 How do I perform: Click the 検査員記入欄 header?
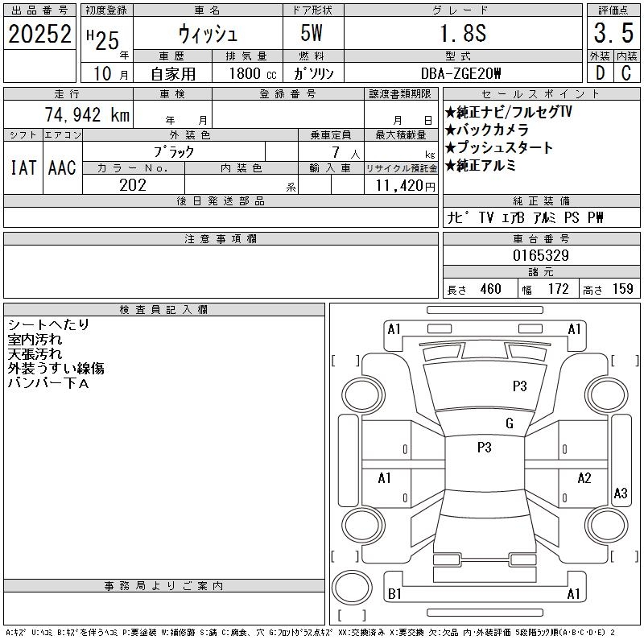click(164, 310)
